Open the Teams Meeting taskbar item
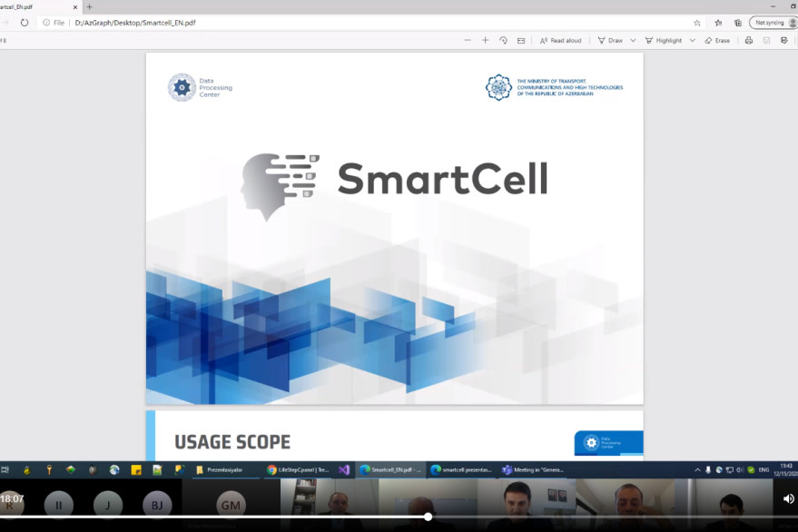The image size is (798, 532). pyautogui.click(x=533, y=470)
